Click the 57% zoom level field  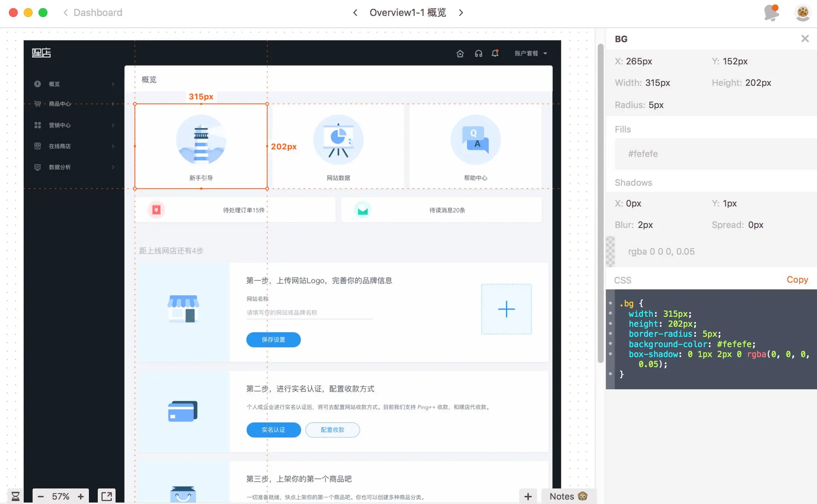pyautogui.click(x=60, y=496)
